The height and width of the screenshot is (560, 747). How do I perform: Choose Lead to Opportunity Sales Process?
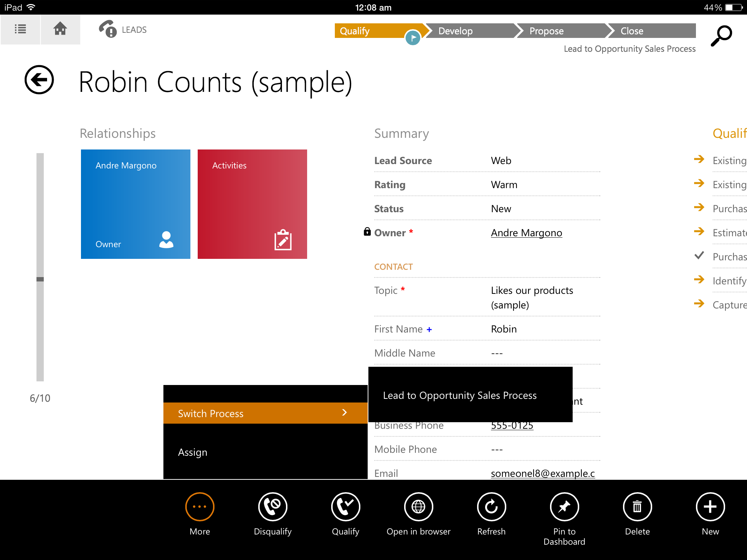[x=460, y=395]
